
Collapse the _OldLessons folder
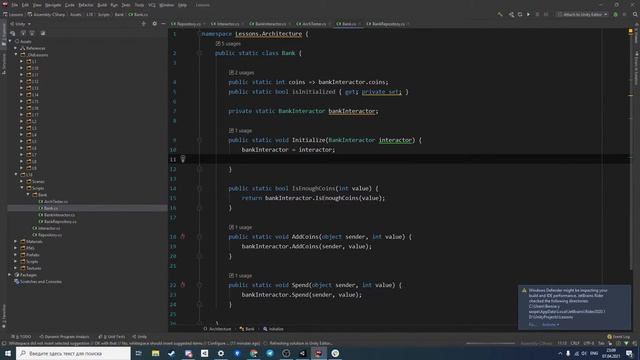coord(16,55)
